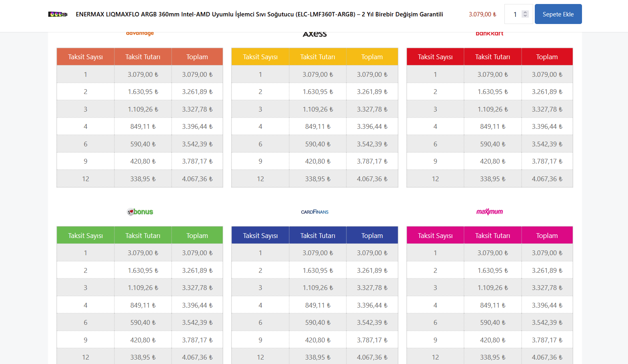This screenshot has width=628, height=364.
Task: Click 420,80 ₺ in the blue CardFinans table
Action: click(318, 340)
